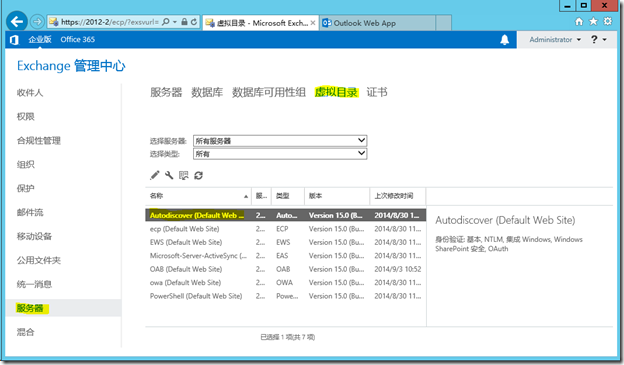The width and height of the screenshot is (624, 365).
Task: Click the Office logo icon in blue bar
Action: (14, 40)
